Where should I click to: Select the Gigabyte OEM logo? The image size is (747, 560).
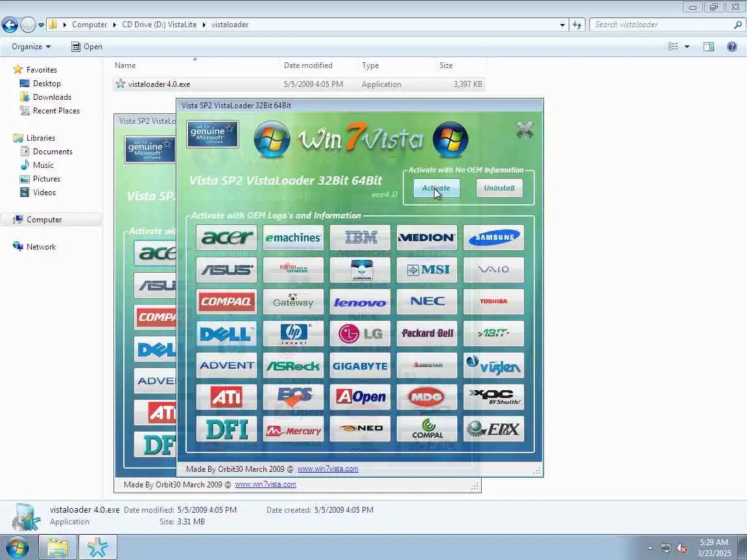coord(360,366)
